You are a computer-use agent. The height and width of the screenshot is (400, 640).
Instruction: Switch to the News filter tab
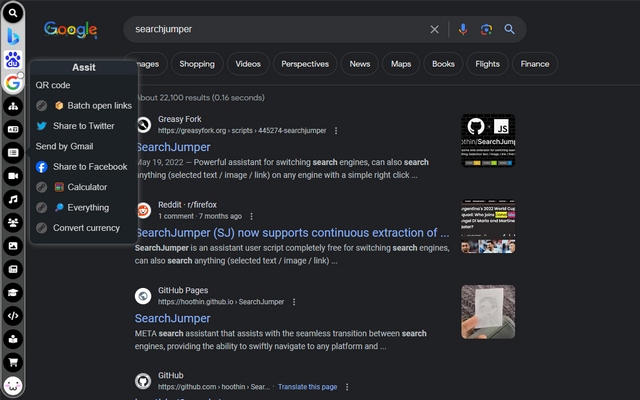[x=360, y=64]
